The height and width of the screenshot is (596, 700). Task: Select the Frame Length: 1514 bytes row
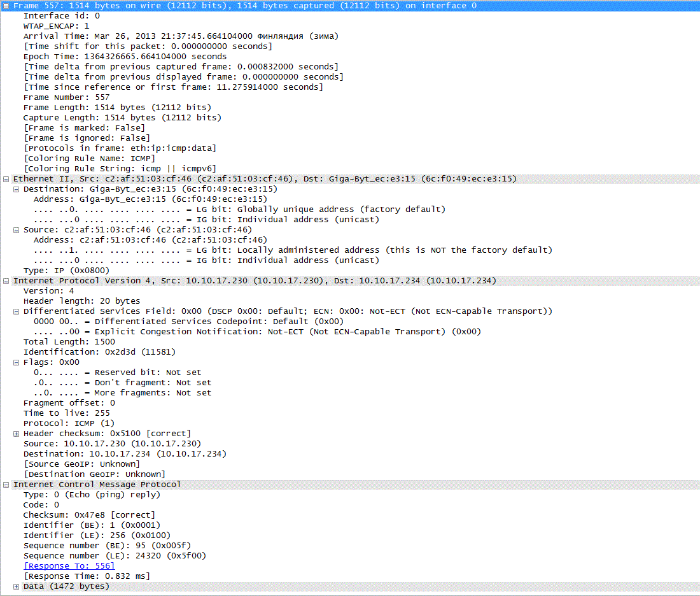point(118,108)
